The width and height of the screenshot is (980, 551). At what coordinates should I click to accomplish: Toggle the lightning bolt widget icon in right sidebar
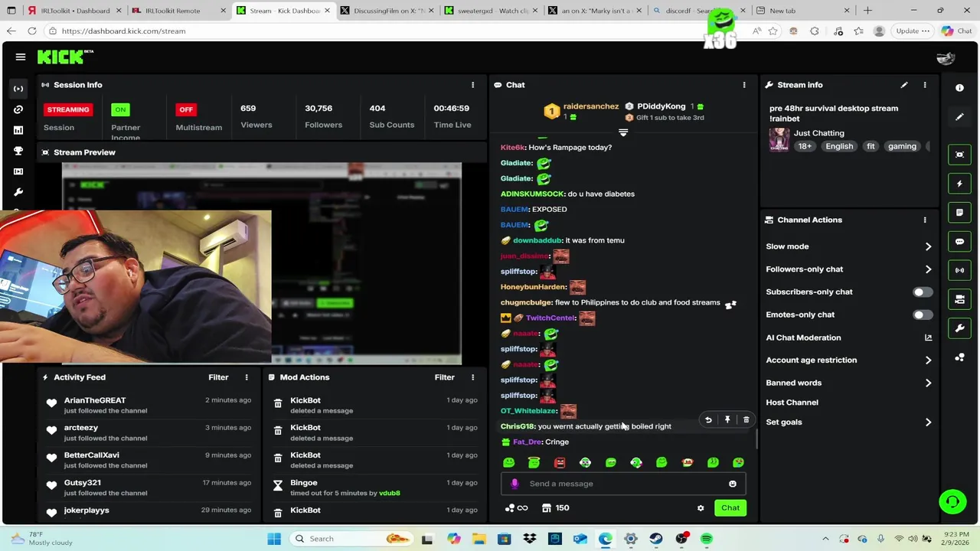[959, 184]
